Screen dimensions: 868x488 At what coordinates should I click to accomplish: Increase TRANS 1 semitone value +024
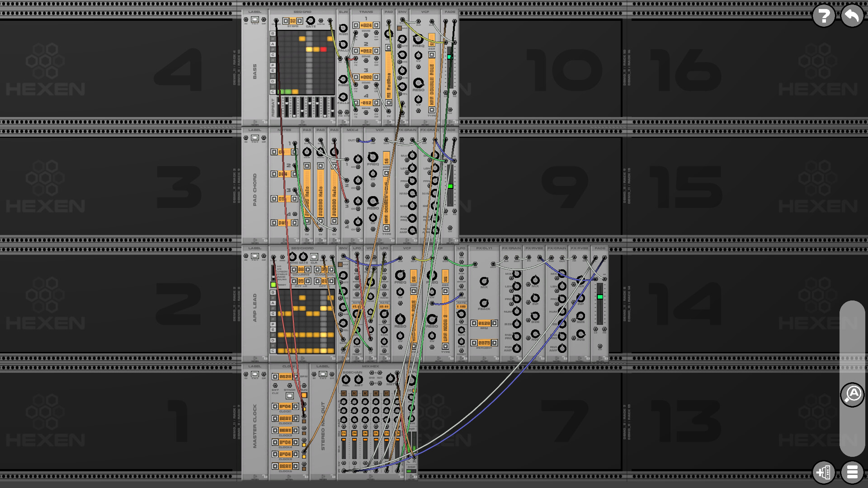(x=376, y=25)
